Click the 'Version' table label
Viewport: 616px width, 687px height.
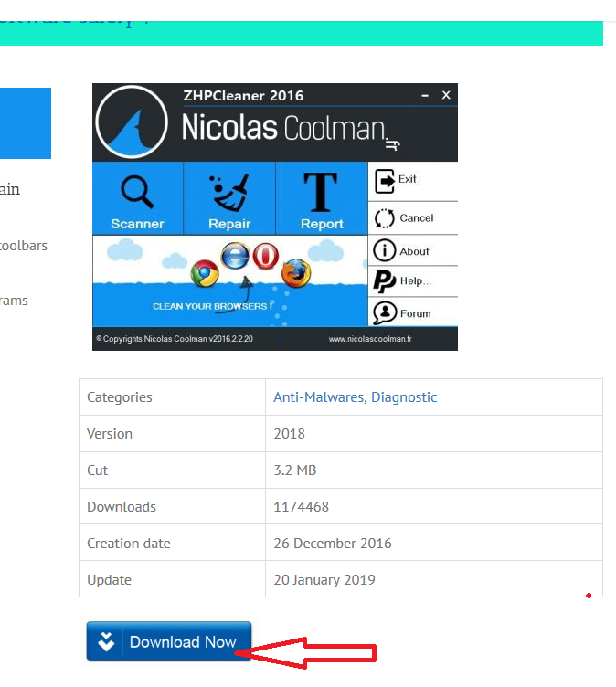point(110,434)
